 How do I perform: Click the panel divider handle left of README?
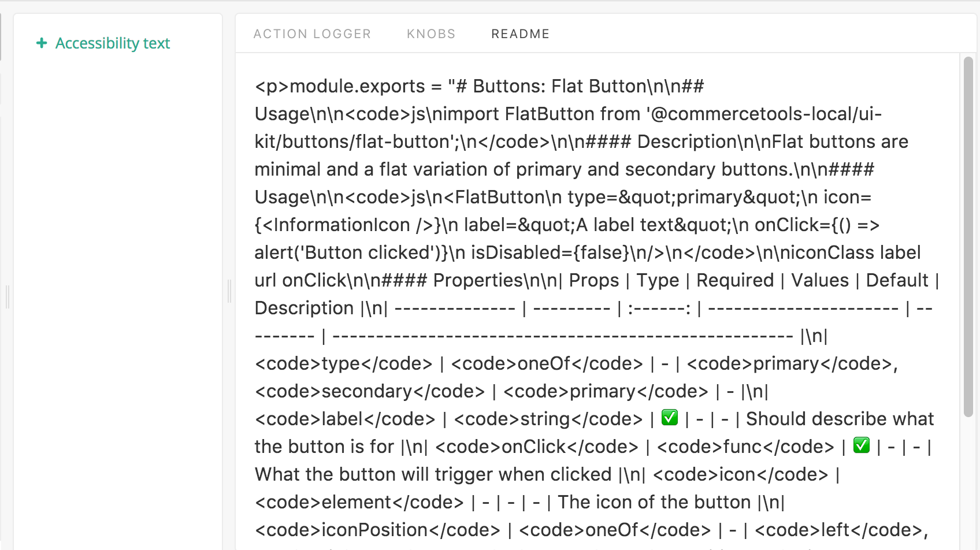[x=229, y=291]
